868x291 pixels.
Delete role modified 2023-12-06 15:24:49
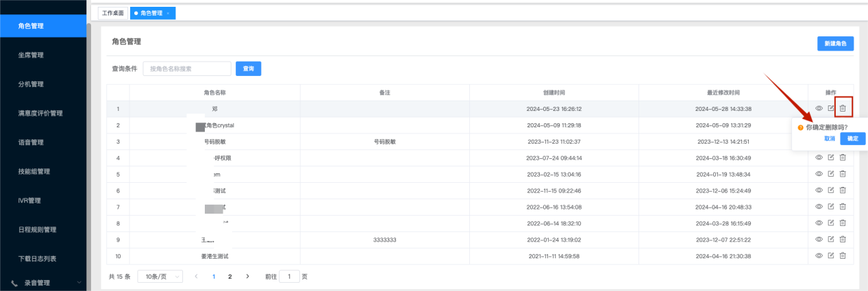tap(843, 190)
